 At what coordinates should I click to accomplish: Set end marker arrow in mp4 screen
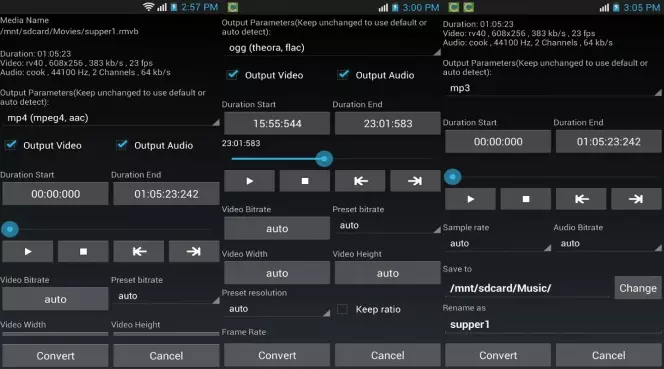pos(194,252)
